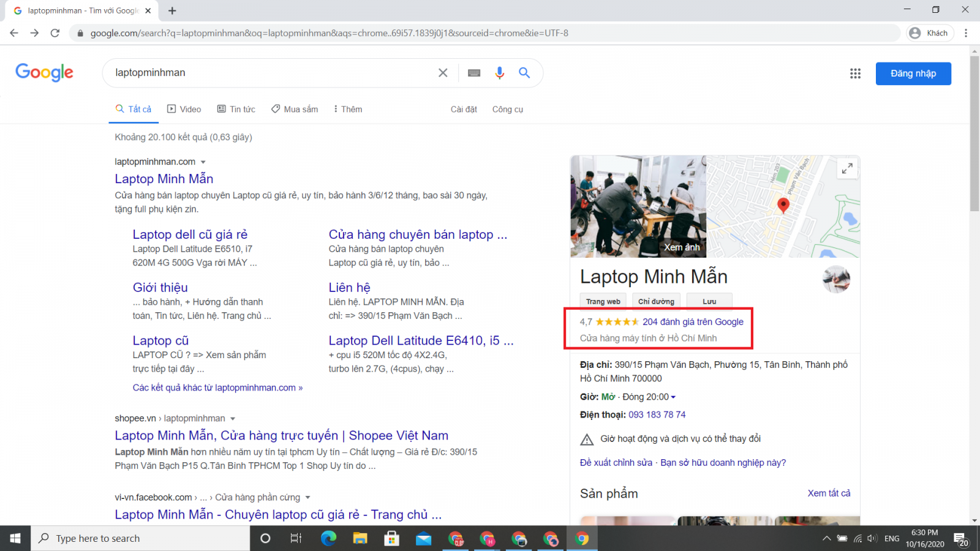Open the Laptop Minh Mẫn main result
The height and width of the screenshot is (551, 980).
[164, 179]
